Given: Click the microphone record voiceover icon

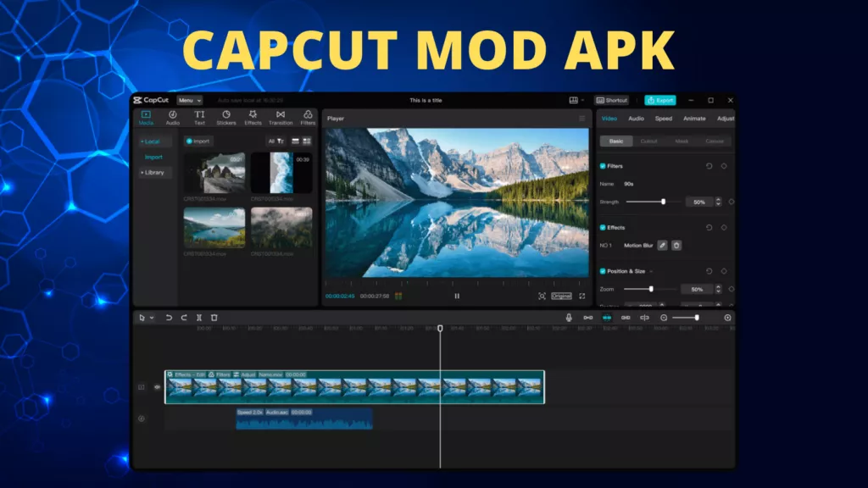Looking at the screenshot, I should (x=569, y=318).
